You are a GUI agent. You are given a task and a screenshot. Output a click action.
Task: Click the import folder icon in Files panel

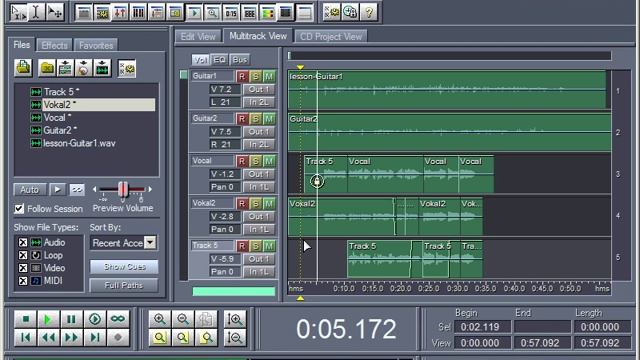coord(47,68)
